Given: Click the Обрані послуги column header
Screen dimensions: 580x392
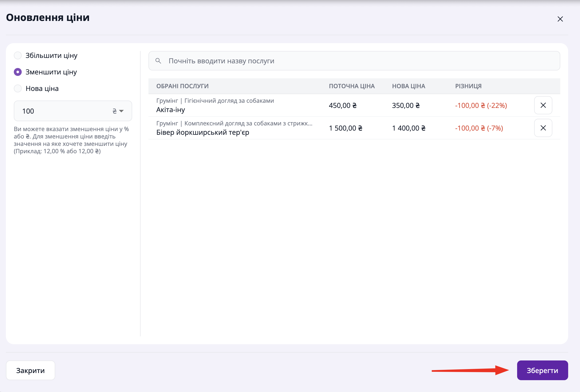Looking at the screenshot, I should pos(182,86).
